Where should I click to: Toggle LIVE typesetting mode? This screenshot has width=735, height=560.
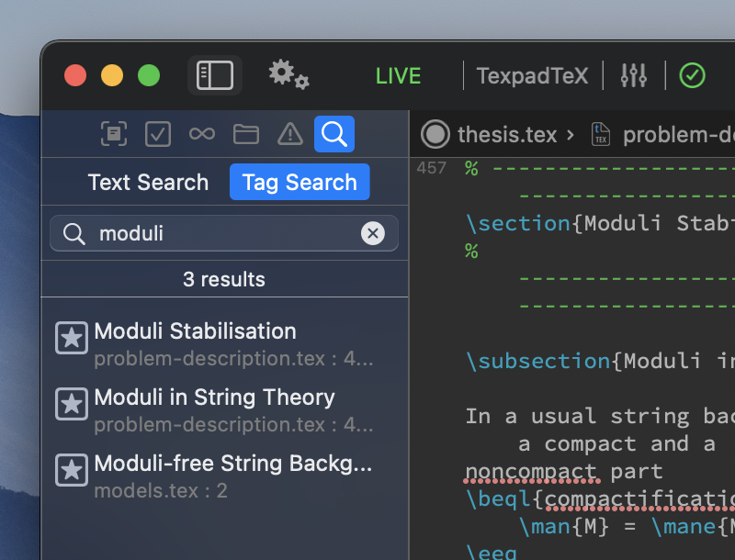(398, 76)
